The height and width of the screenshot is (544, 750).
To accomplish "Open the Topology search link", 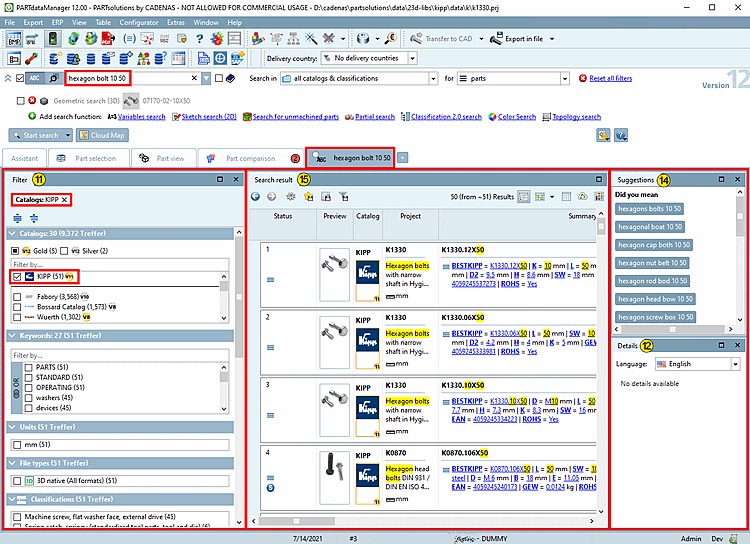I will 576,117.
